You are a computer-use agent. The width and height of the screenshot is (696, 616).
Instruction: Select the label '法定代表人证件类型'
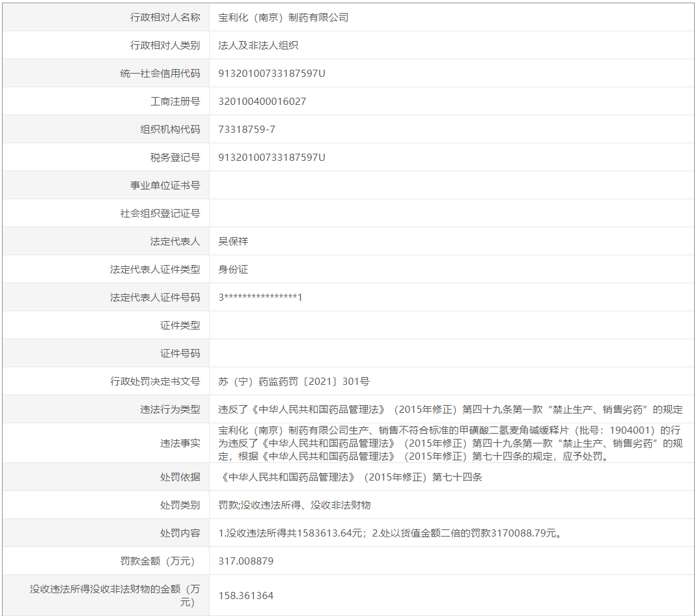156,269
